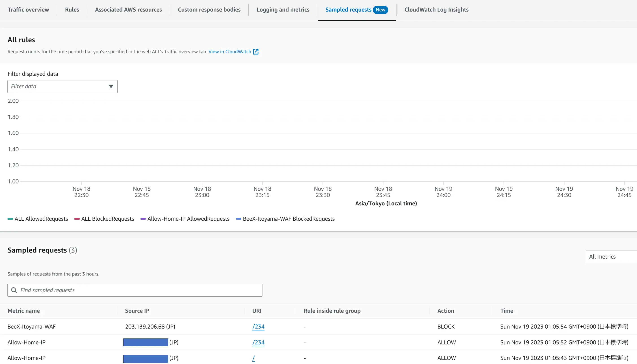Click the search magnifier icon
The width and height of the screenshot is (637, 364).
tap(14, 290)
